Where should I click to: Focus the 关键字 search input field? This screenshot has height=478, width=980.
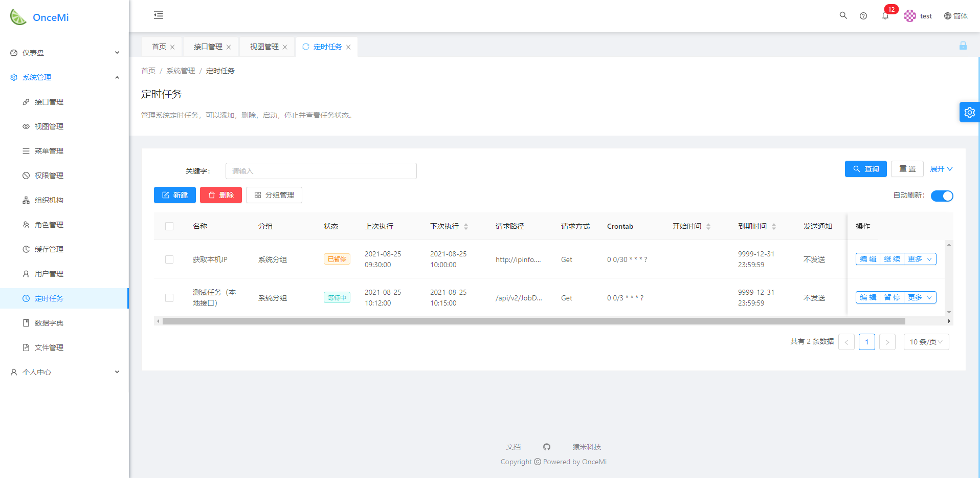pyautogui.click(x=321, y=171)
